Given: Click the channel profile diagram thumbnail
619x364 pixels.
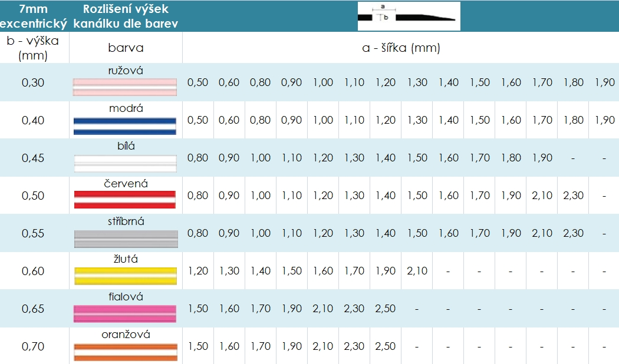Looking at the screenshot, I should pyautogui.click(x=409, y=16).
